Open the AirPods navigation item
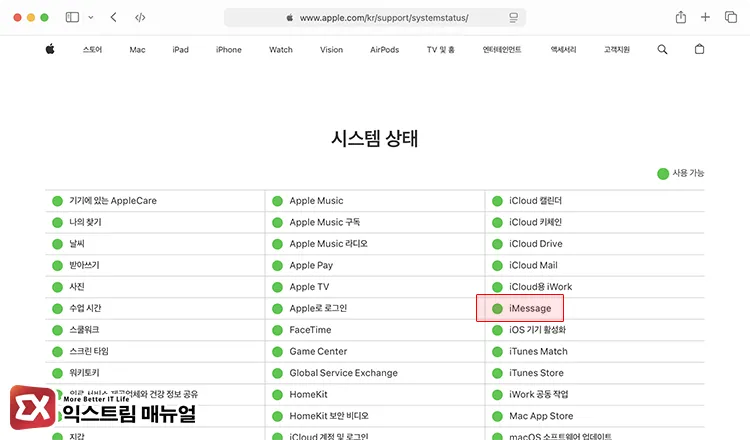This screenshot has height=440, width=750. 385,49
